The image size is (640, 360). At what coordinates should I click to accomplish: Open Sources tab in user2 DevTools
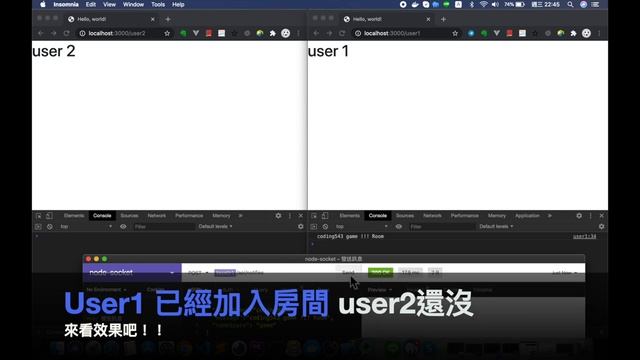point(129,216)
